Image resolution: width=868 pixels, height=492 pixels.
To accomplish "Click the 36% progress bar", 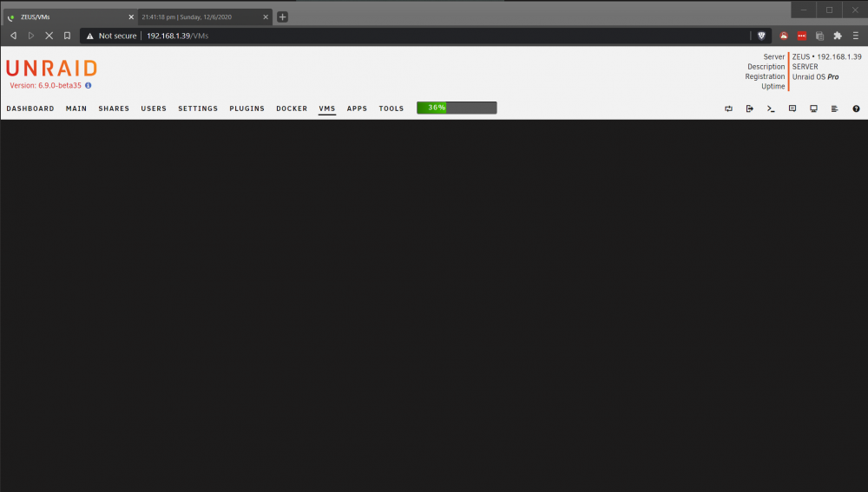I will (457, 108).
